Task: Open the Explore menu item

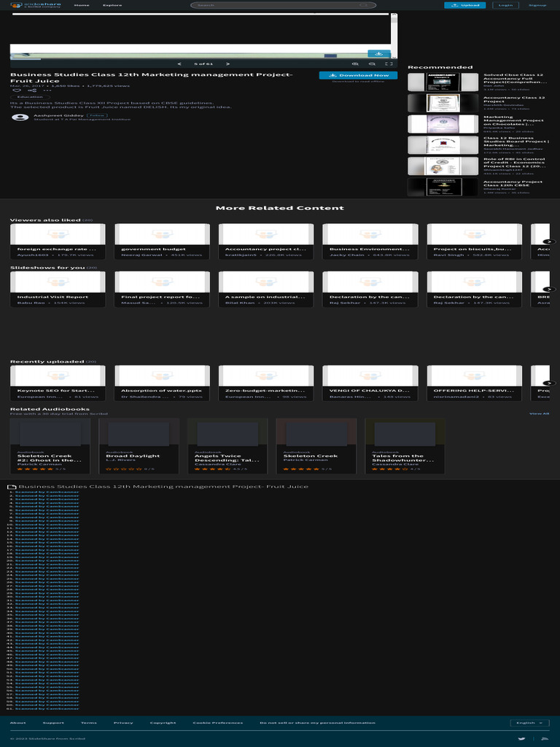Action: (x=112, y=5)
